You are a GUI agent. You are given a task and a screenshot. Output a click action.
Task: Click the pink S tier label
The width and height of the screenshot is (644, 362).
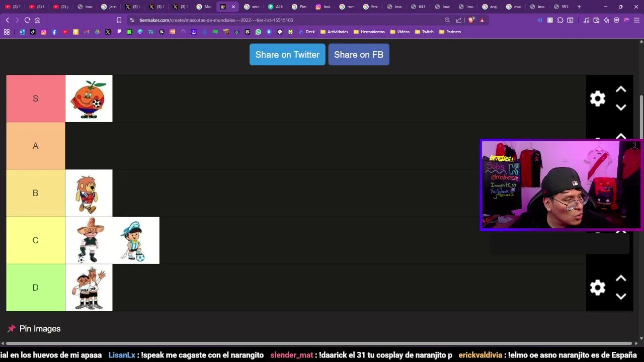pyautogui.click(x=35, y=99)
